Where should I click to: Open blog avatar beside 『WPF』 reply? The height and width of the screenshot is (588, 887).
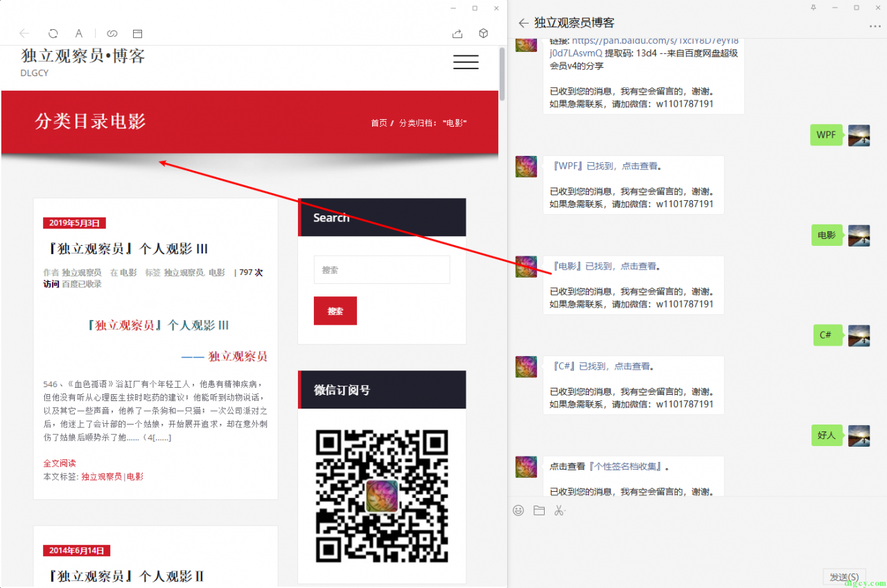526,166
